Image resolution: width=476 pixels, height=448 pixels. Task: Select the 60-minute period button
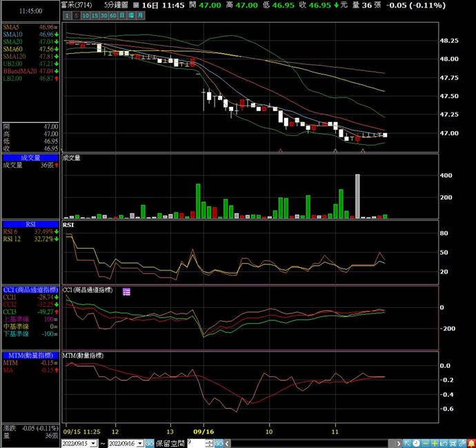(113, 15)
